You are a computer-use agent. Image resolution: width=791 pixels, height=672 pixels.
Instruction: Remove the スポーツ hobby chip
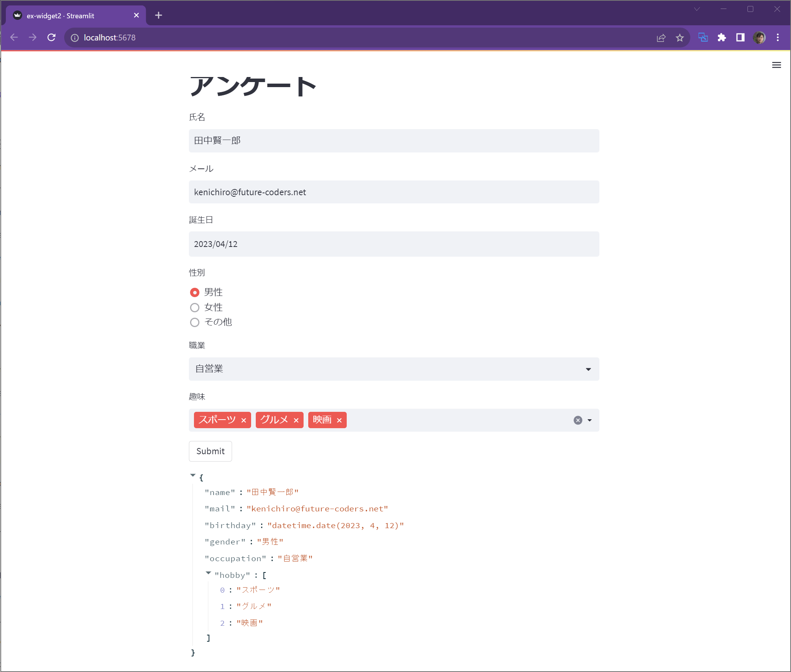(244, 420)
